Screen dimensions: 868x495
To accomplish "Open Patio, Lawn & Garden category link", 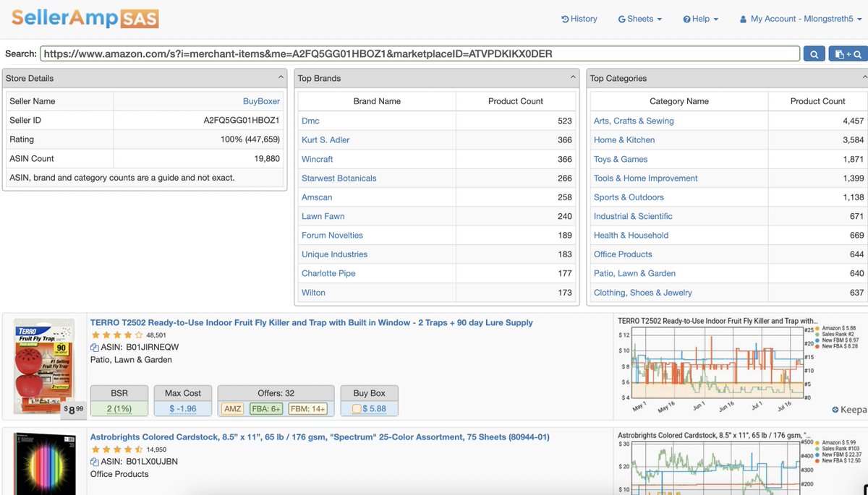I will 634,273.
